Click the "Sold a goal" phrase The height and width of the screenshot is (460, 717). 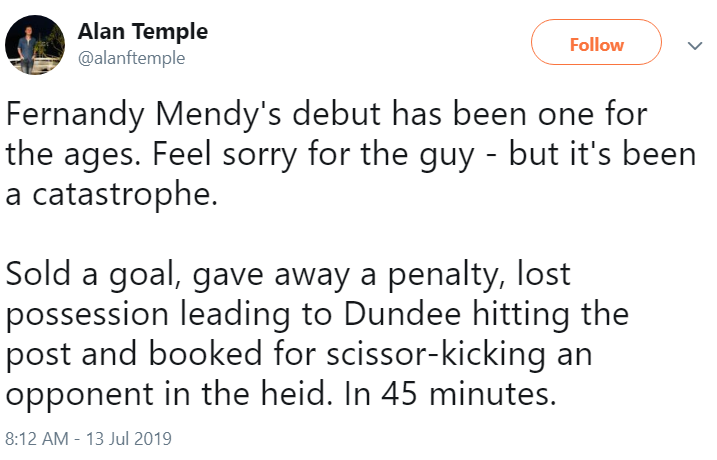pos(91,276)
